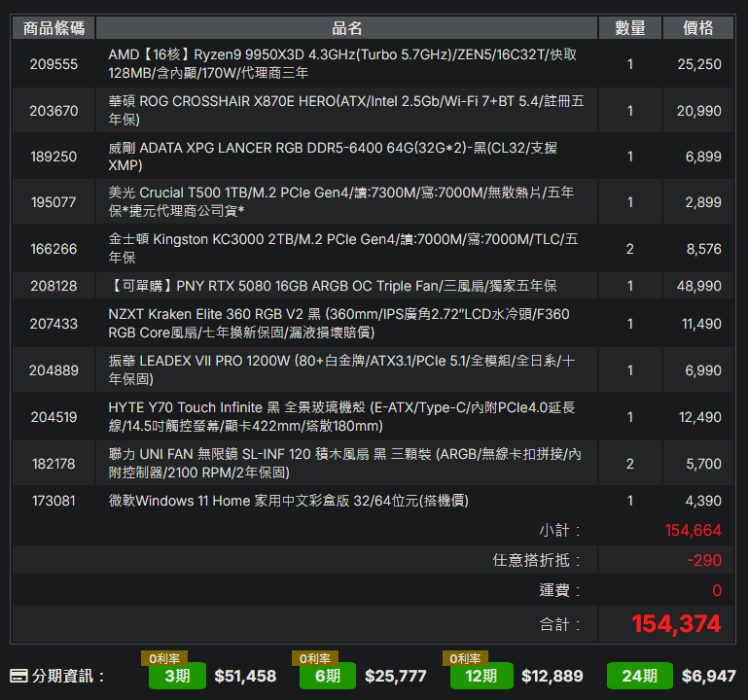The height and width of the screenshot is (700, 748).
Task: Click the price 25,250
Action: 699,64
